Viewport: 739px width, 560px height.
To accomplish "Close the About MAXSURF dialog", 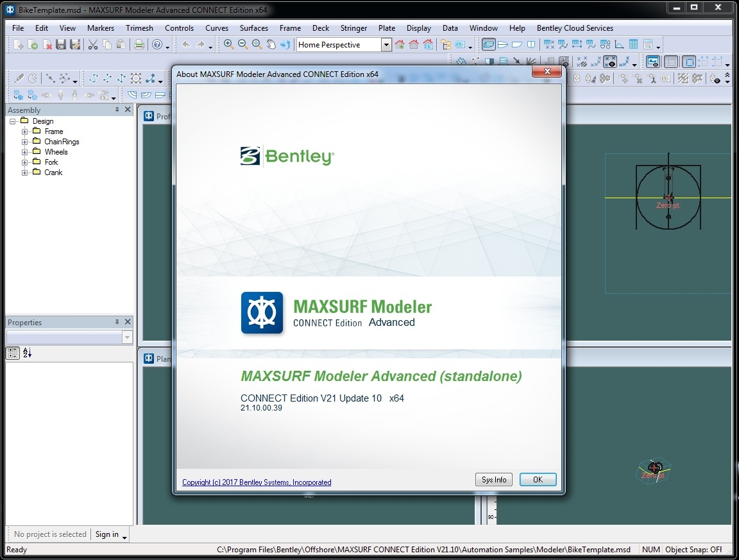I will (x=547, y=71).
